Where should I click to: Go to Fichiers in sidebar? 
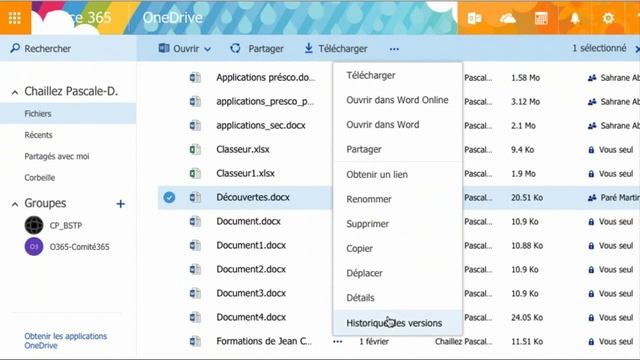point(68,113)
